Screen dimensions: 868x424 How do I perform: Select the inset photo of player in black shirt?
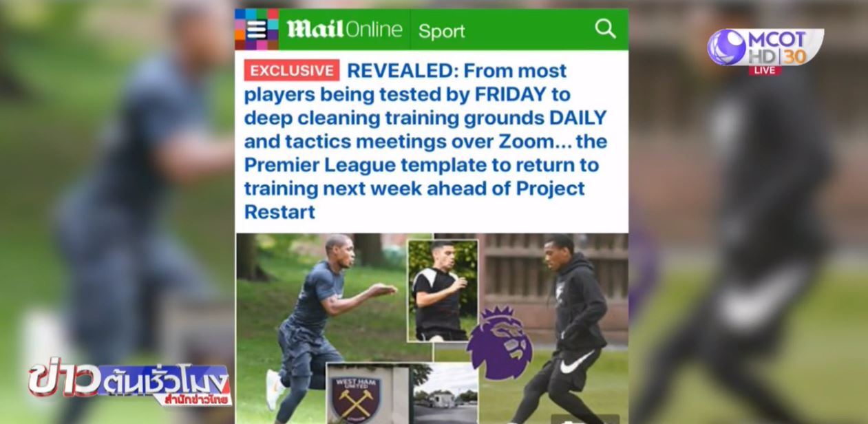(443, 290)
